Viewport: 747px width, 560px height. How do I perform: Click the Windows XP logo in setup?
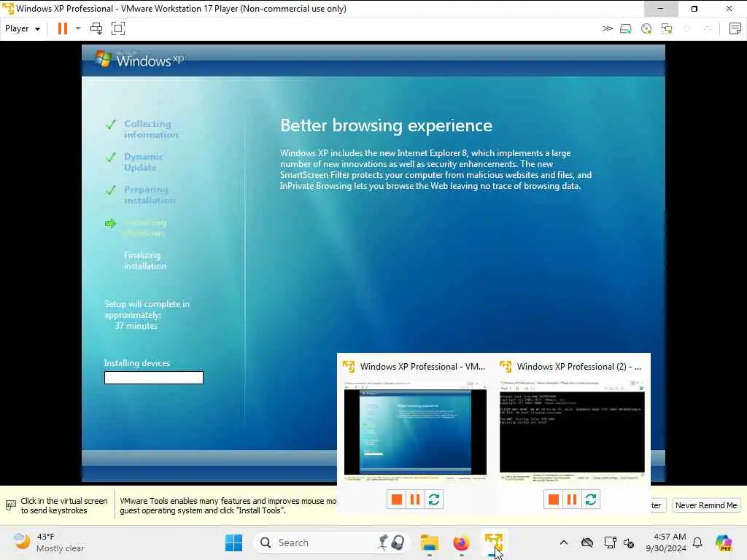point(139,60)
